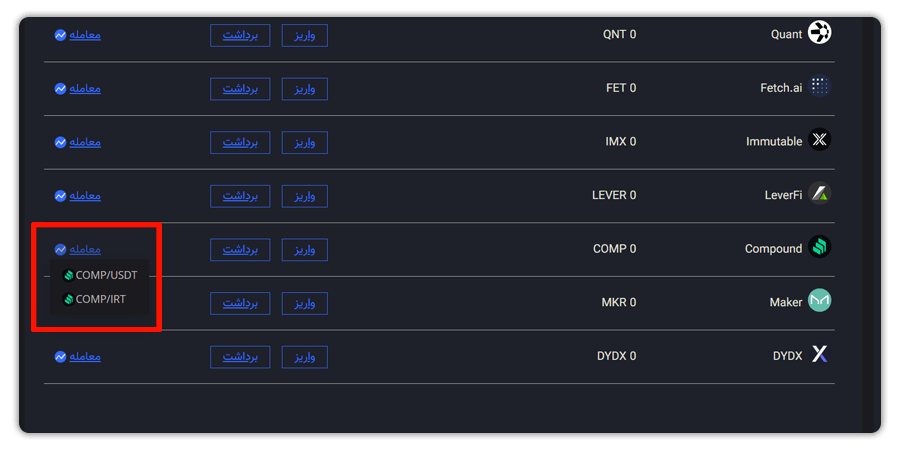Click the Compound coin logo icon
Viewport: 900px width, 450px height.
[819, 247]
